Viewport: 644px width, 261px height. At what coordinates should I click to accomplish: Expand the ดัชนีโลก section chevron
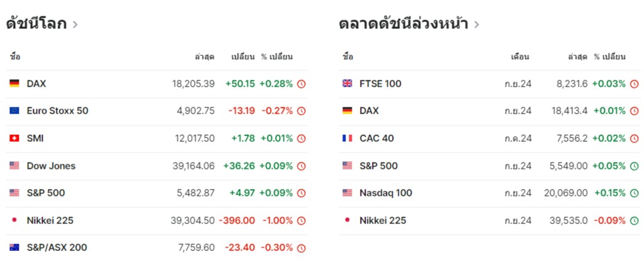(x=75, y=24)
